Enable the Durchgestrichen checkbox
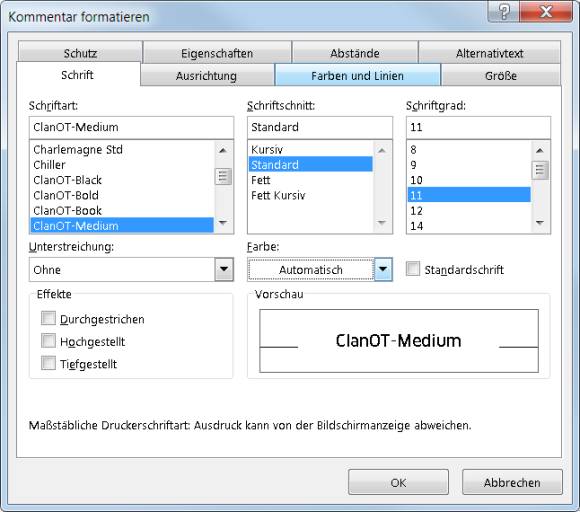The image size is (580, 512). click(48, 318)
